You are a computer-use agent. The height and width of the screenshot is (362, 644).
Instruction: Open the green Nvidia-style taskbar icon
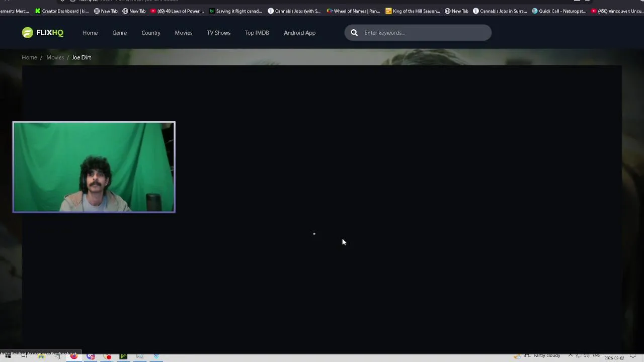tap(123, 356)
